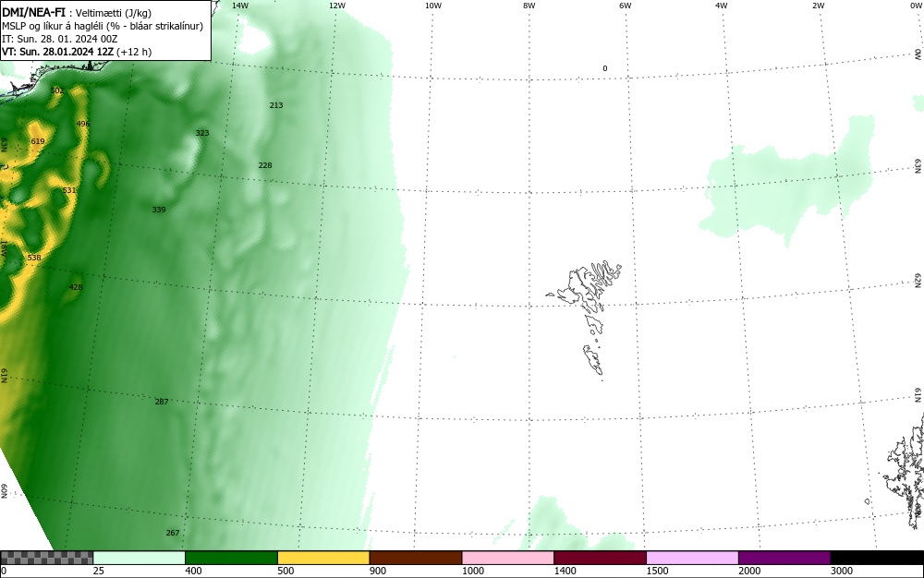Click the black above-3000 legend swatch
Viewport: 924px width, 578px height.
[x=877, y=558]
